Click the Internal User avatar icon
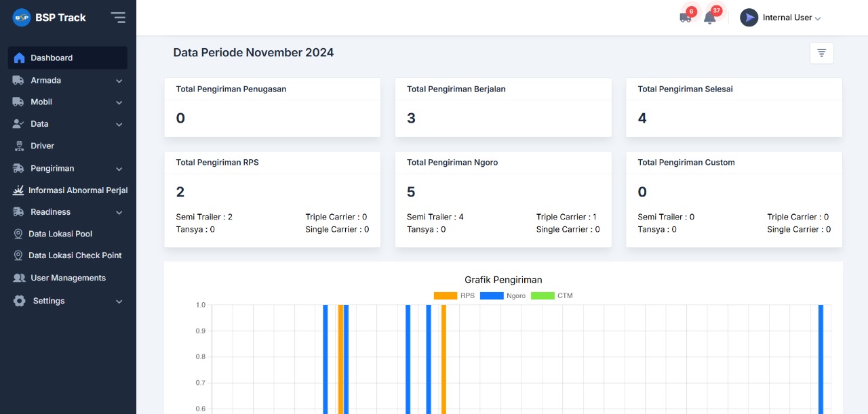The image size is (868, 414). tap(749, 18)
